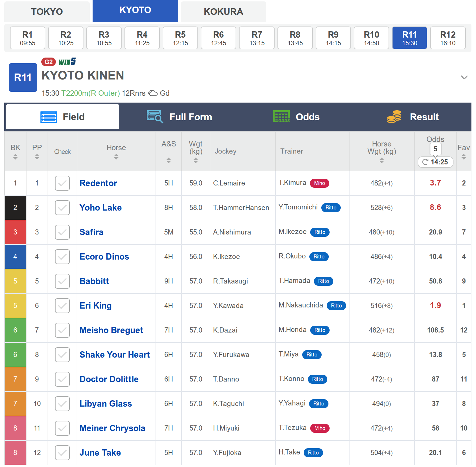The width and height of the screenshot is (476, 467).
Task: Click the Miho badge beside T.Kimura
Action: (320, 183)
